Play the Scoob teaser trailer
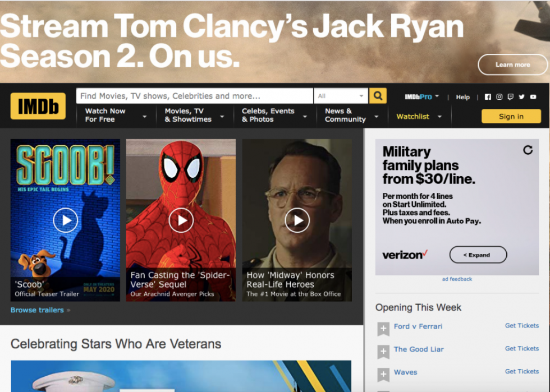550x392 pixels. coord(65,220)
